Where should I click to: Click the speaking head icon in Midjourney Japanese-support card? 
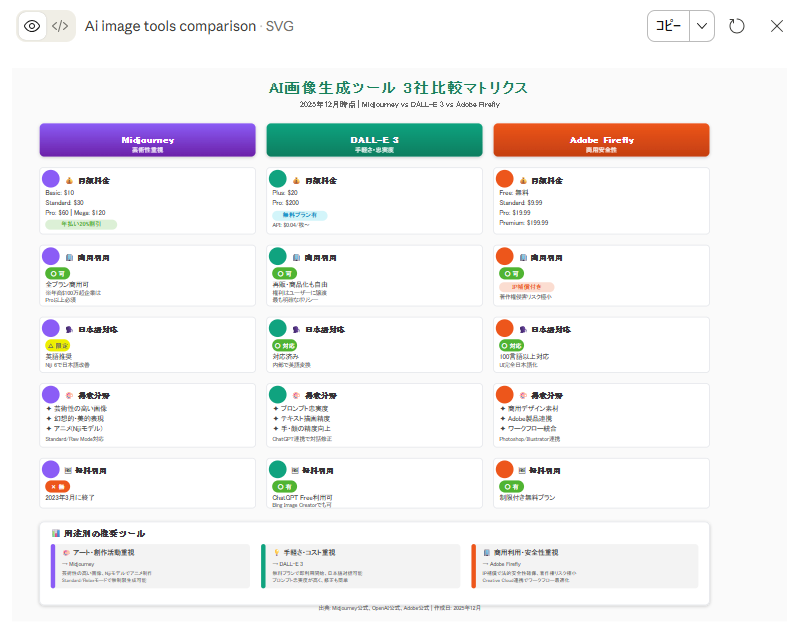70,330
